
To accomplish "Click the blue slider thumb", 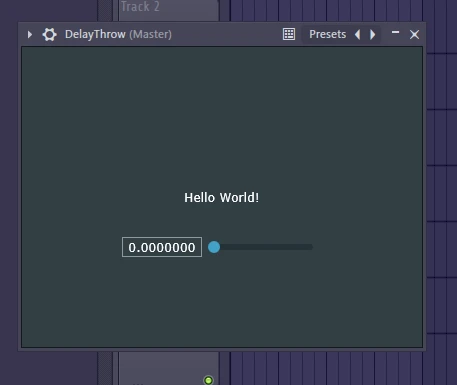I will (x=214, y=247).
